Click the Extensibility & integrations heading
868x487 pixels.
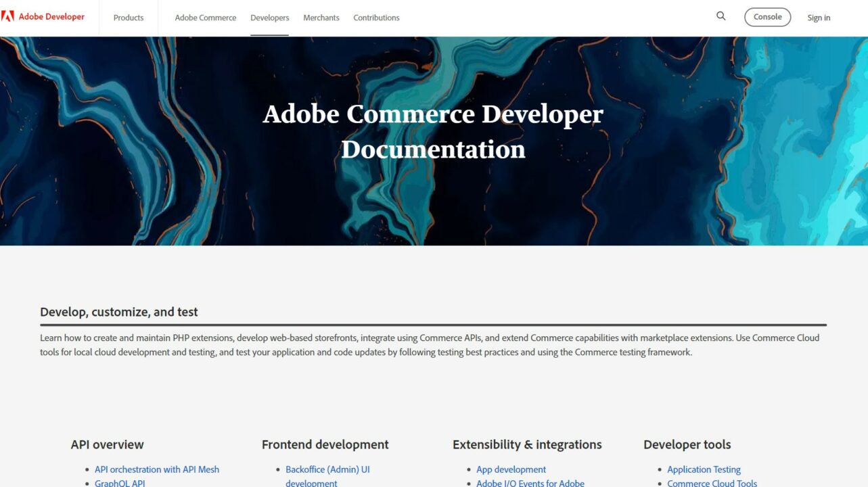527,444
